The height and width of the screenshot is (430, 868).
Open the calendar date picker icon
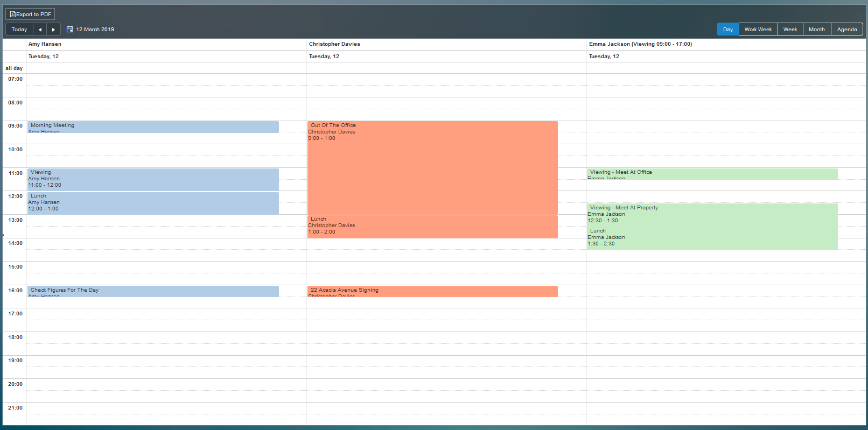click(70, 29)
